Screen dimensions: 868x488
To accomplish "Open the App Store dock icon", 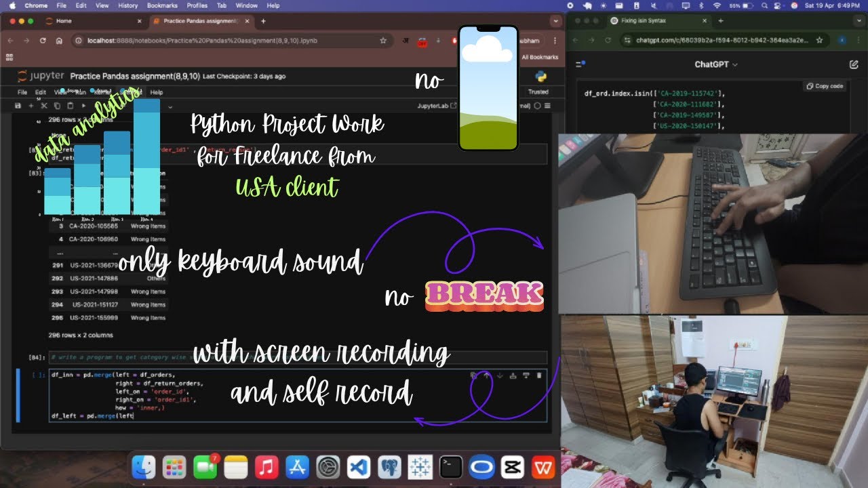I will 297,467.
